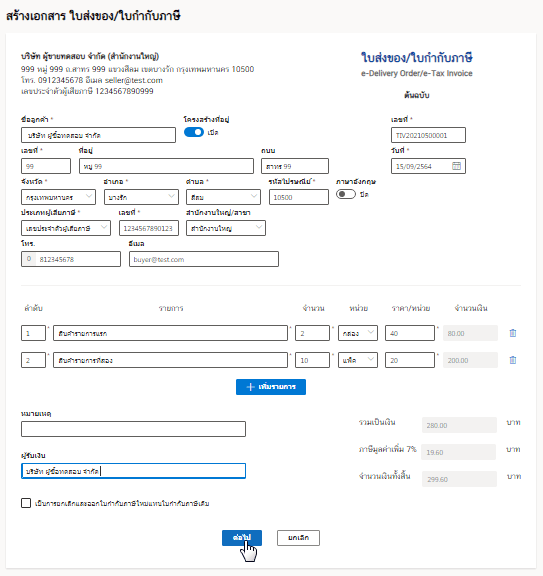The image size is (543, 576).
Task: Click the payee field above the checkbox
Action: point(133,471)
